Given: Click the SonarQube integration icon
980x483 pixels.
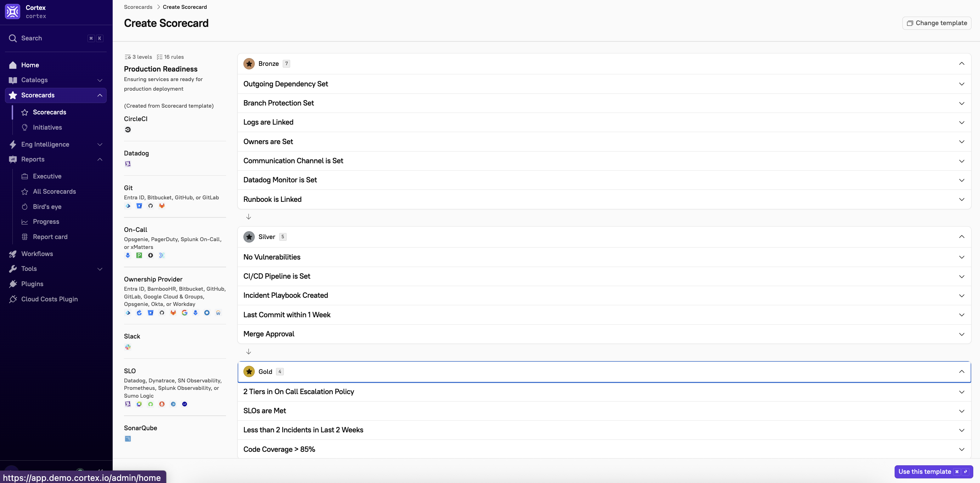Looking at the screenshot, I should pos(128,438).
